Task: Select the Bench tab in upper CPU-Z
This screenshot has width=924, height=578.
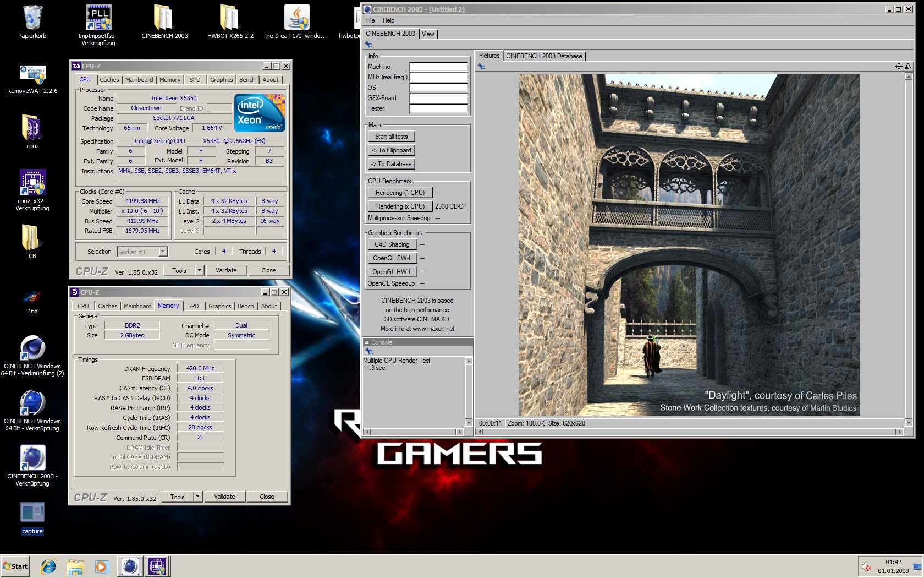Action: point(247,80)
